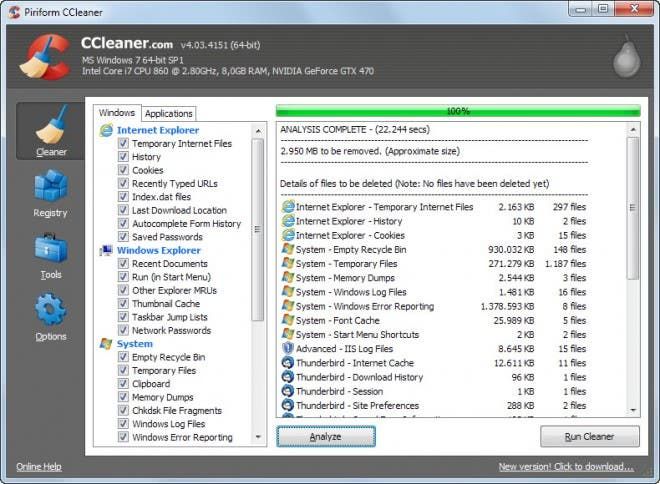The width and height of the screenshot is (660, 484).
Task: Select the Tools label in sidebar
Action: pyautogui.click(x=51, y=275)
